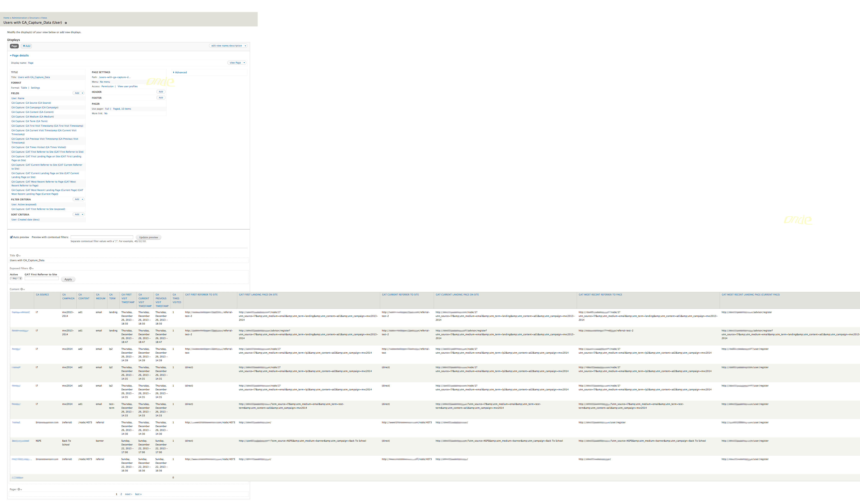Expand the Advanced section
Image resolution: width=860 pixels, height=504 pixels.
coord(180,72)
